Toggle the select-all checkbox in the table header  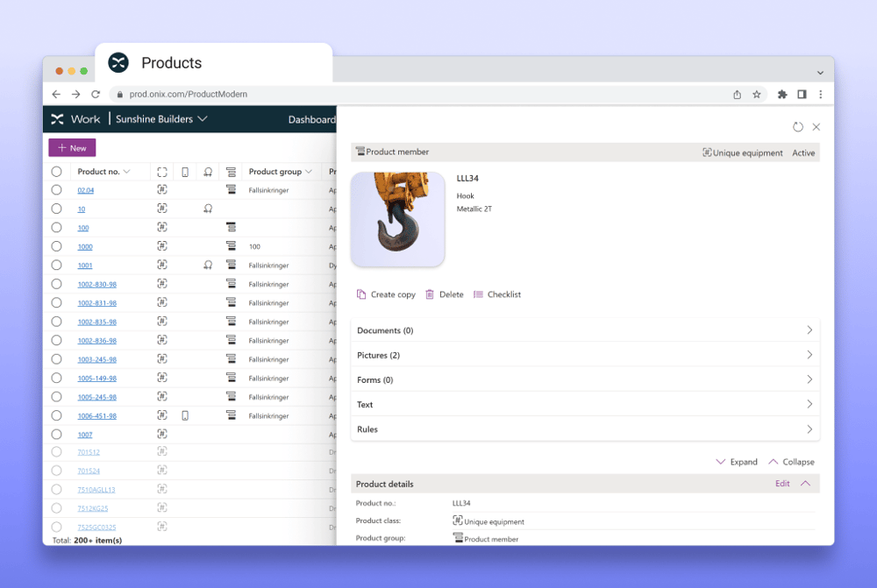click(56, 172)
